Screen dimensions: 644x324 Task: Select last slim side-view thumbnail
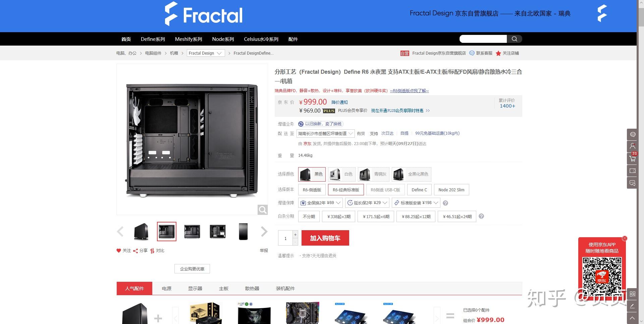coord(243,232)
